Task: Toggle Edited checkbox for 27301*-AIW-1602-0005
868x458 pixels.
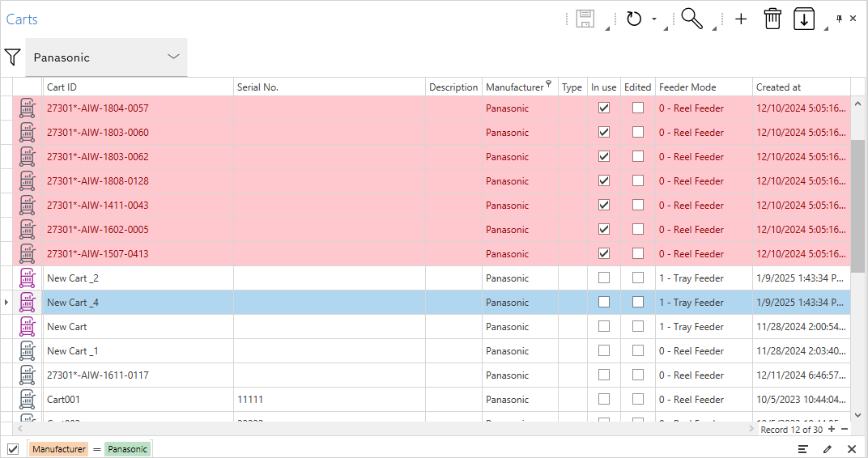Action: coord(638,230)
